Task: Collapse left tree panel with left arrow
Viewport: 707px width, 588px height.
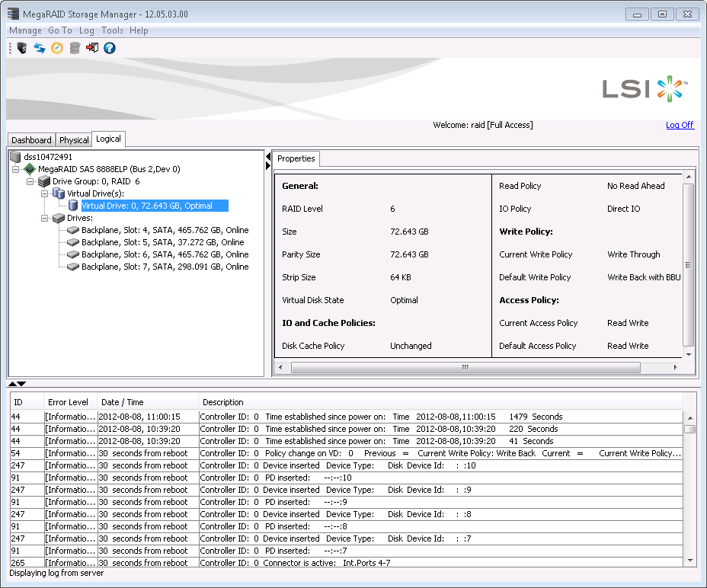Action: [x=268, y=157]
